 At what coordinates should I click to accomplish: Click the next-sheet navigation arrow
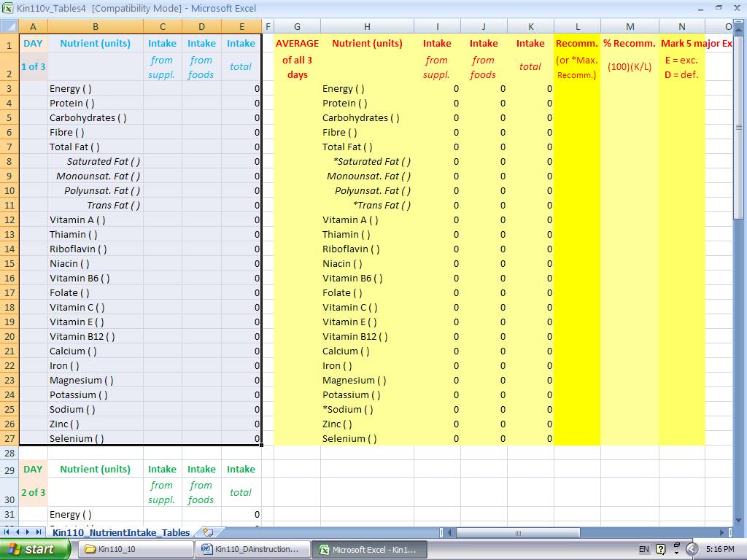[28, 532]
